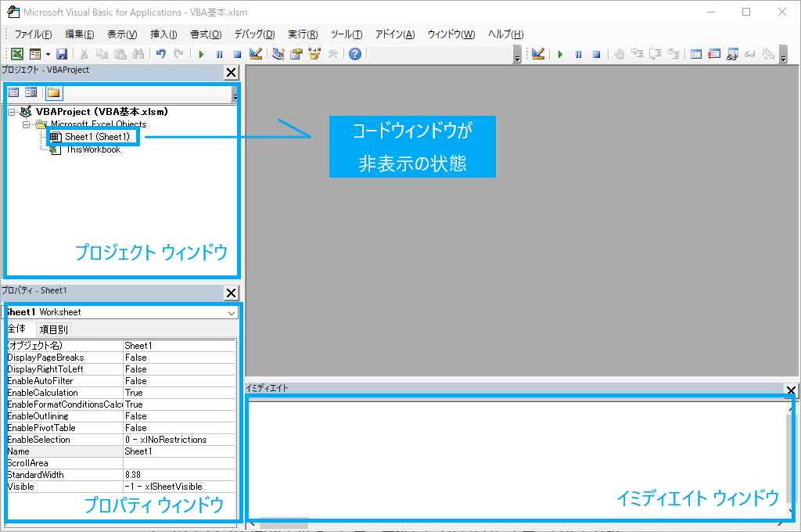Screen dimensions: 801x532
Task: Select Sheet1 (Sheet1) in project tree
Action: 97,136
